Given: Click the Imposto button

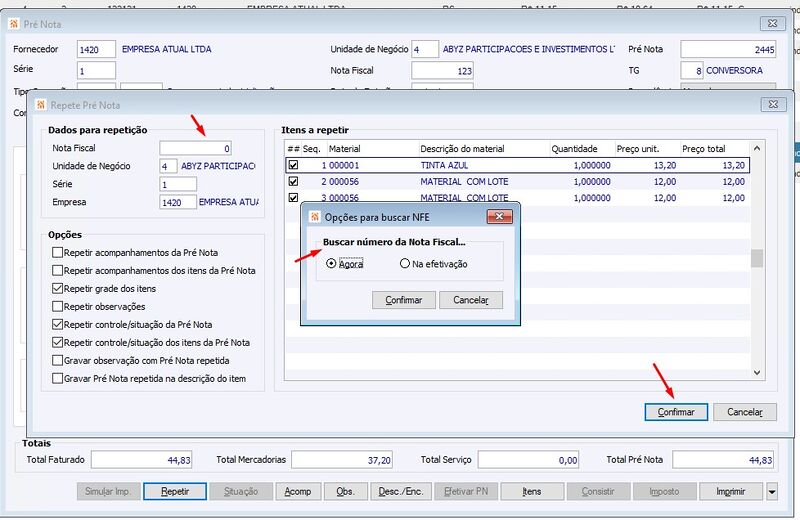Looking at the screenshot, I should [x=664, y=491].
